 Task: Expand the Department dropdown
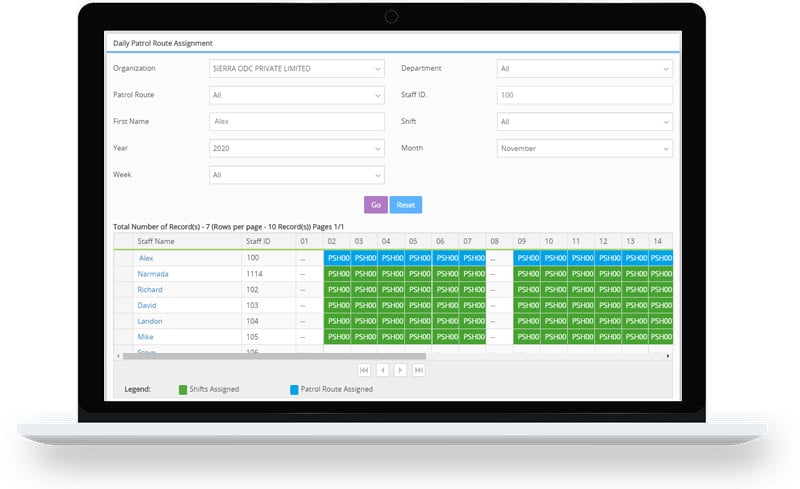[x=584, y=69]
